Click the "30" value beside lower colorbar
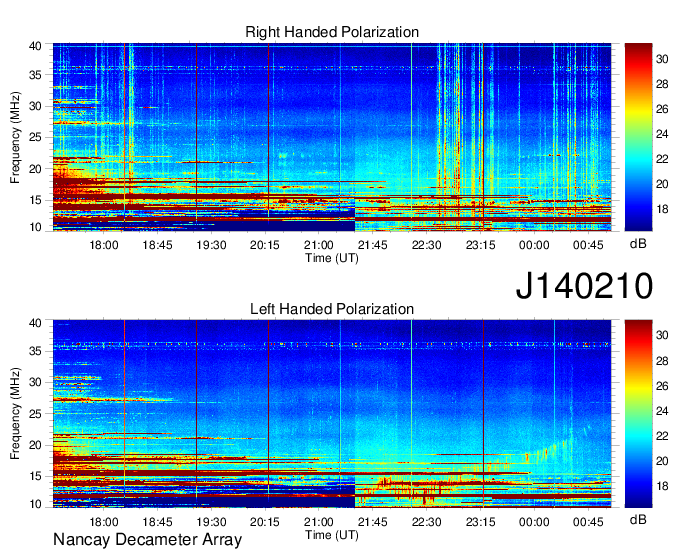This screenshot has height=552, width=680. tap(662, 335)
